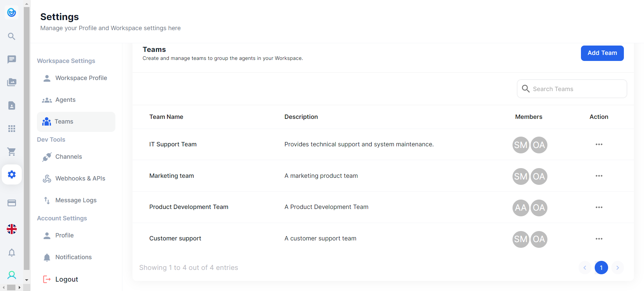Open actions menu for Marketing team
The width and height of the screenshot is (644, 291).
599,176
